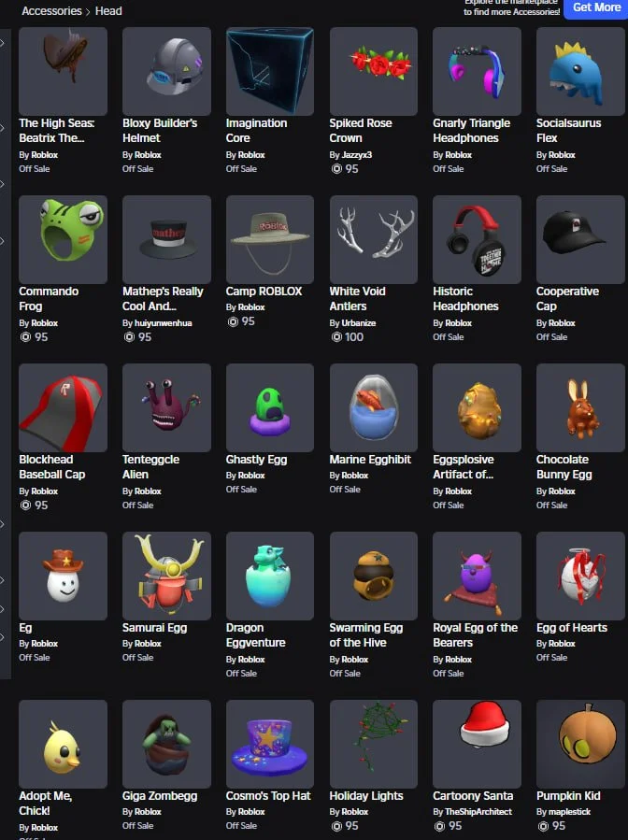The width and height of the screenshot is (628, 840).
Task: Open the Blockhead Baseball Cap title link
Action: coord(52,467)
